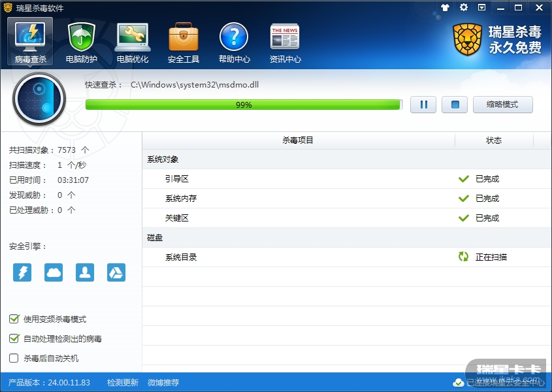552x392 pixels.
Task: Close the Rising antivirus window
Action: (539, 7)
